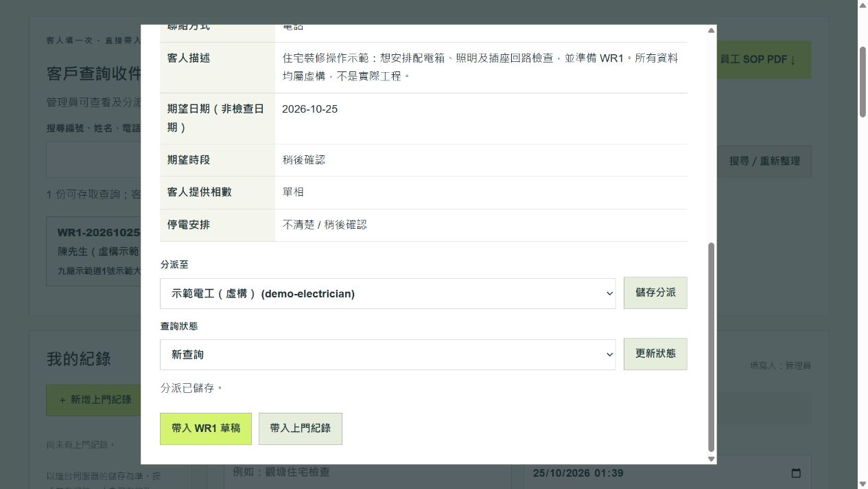Viewport: 868px width, 489px height.
Task: Click the datetime field showing 25/10/2026 01:39
Action: tap(667, 473)
